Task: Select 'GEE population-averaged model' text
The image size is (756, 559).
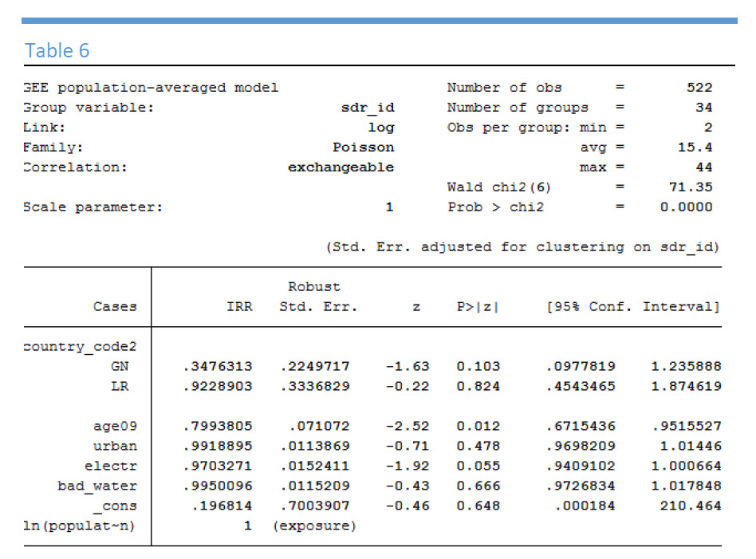Action: coord(151,88)
